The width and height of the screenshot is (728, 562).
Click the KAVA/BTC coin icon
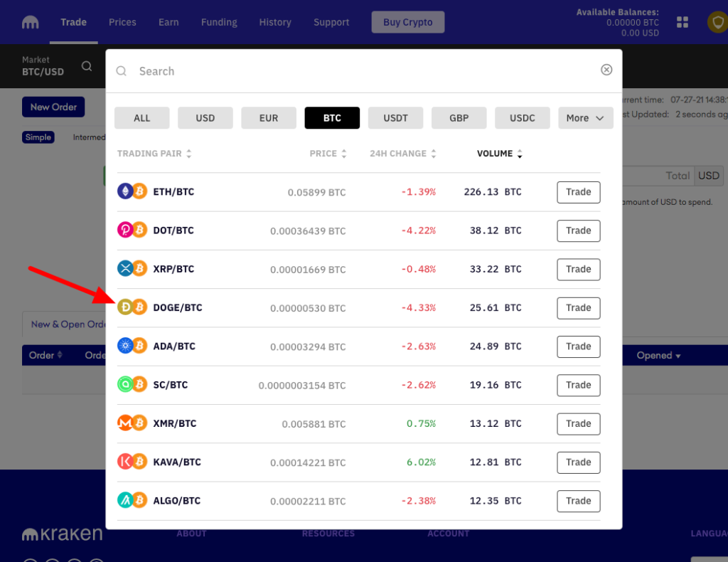click(132, 461)
